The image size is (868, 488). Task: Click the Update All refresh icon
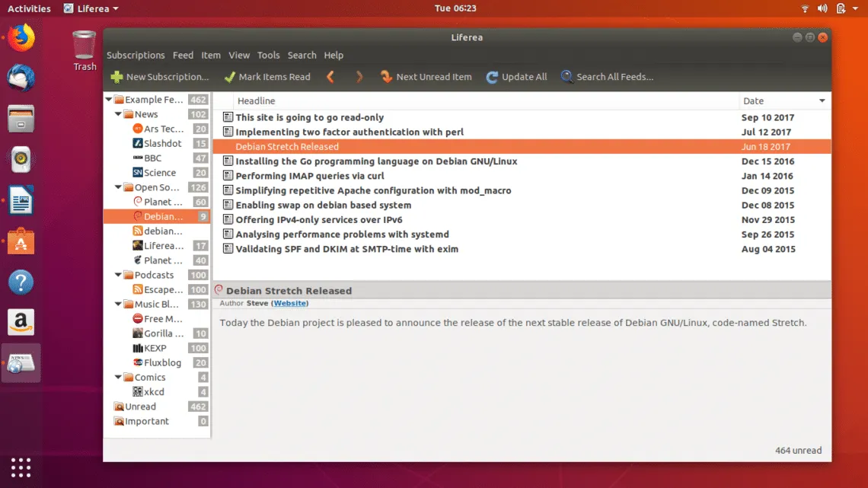click(x=492, y=77)
